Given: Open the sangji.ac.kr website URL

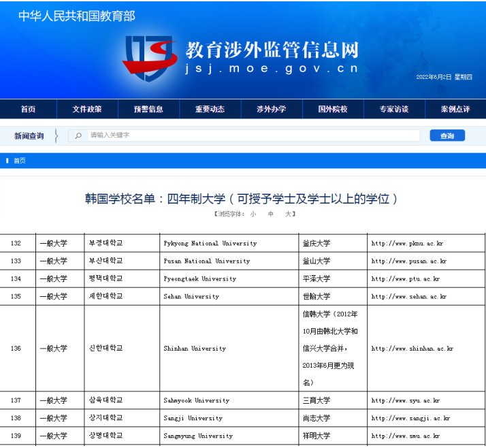Looking at the screenshot, I should pyautogui.click(x=410, y=418).
